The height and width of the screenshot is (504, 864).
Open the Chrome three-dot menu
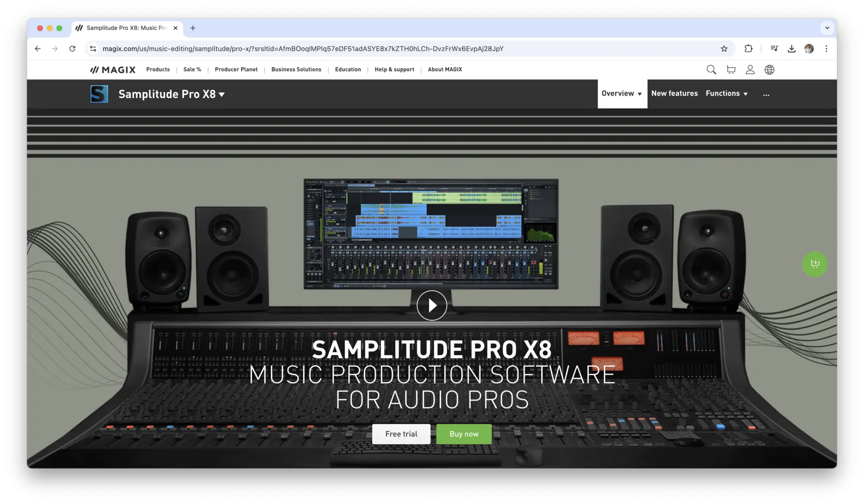tap(826, 49)
